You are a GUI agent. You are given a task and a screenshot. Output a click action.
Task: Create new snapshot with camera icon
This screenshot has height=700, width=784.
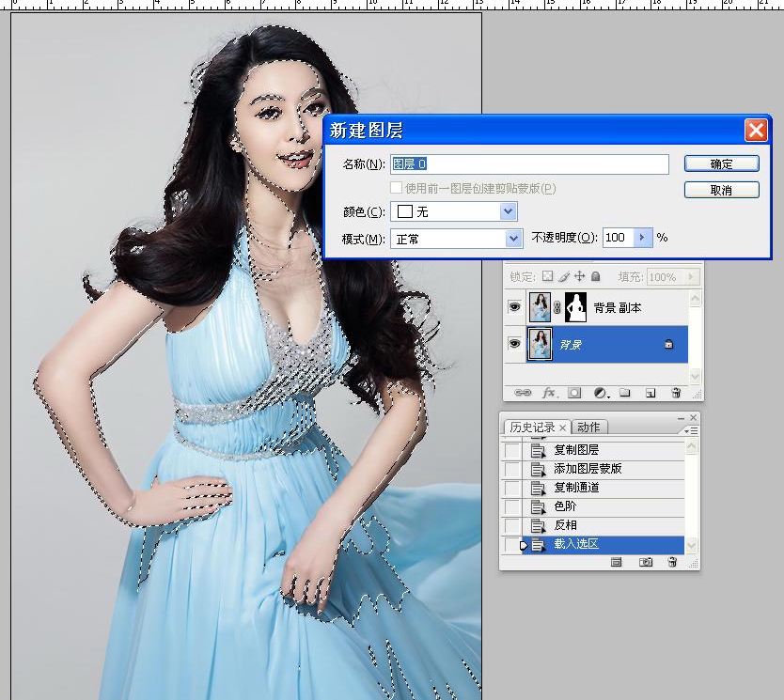pos(646,562)
